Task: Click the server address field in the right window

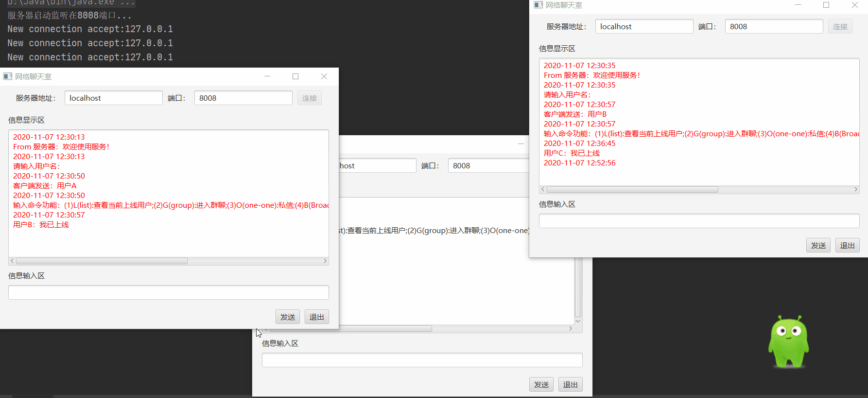Action: coord(644,26)
